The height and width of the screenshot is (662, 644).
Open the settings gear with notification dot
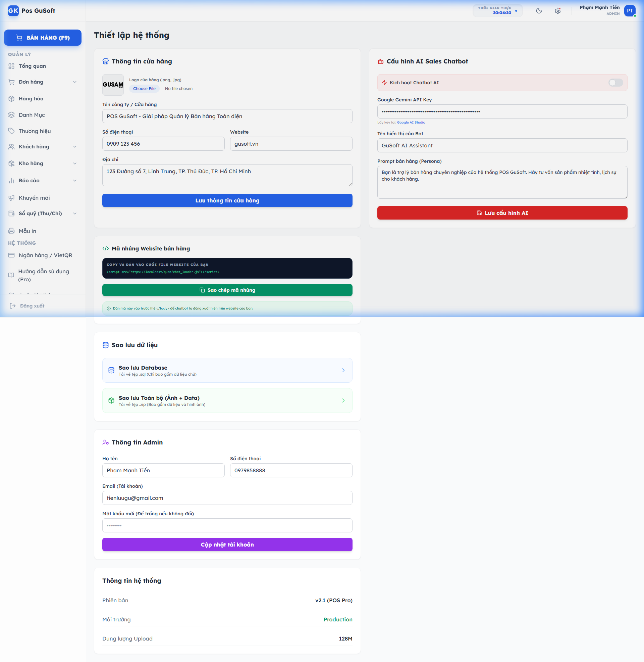(x=557, y=10)
